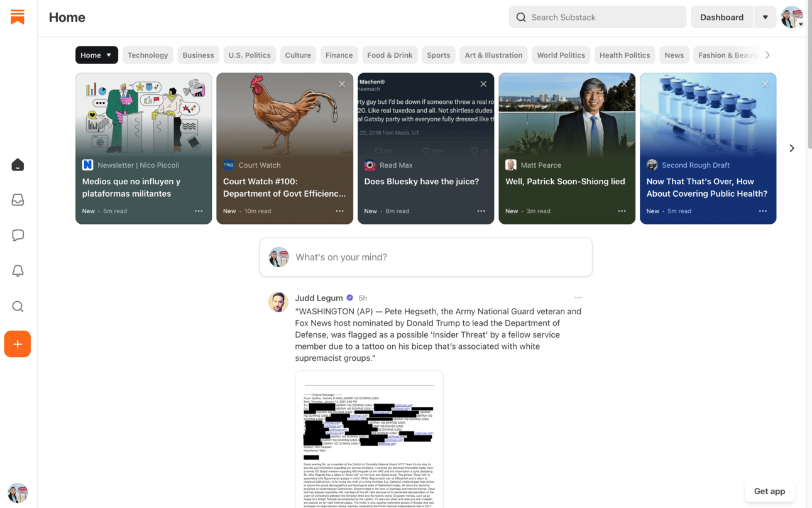
Task: Open the Inbox sidebar icon
Action: (18, 200)
